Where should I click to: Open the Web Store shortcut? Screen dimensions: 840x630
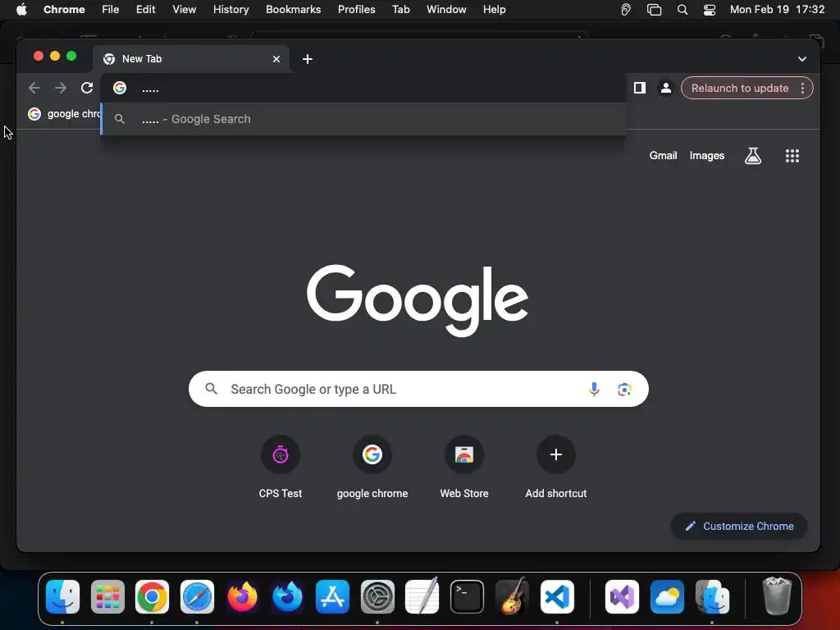pos(464,468)
